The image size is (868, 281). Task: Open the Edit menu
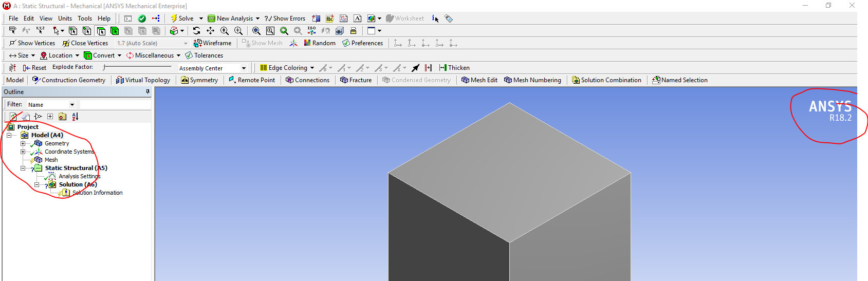29,18
